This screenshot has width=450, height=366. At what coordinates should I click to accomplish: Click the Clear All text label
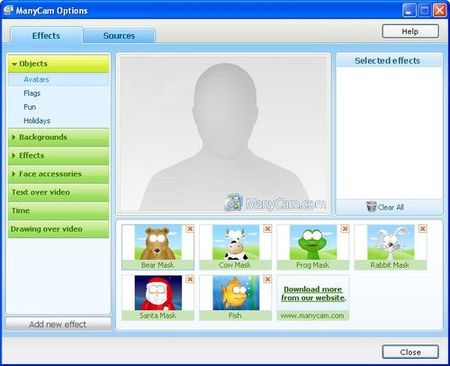tap(391, 207)
